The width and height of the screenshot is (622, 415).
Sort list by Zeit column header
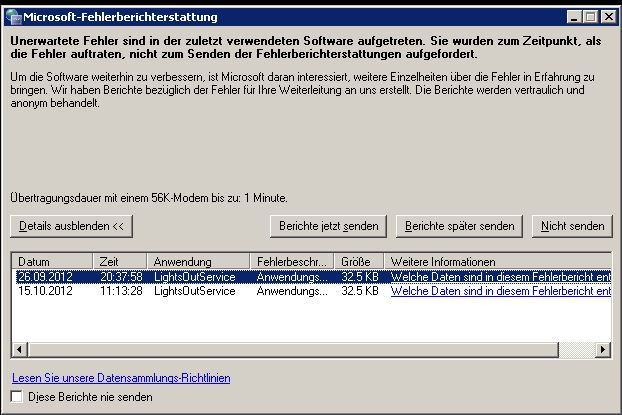[121, 261]
